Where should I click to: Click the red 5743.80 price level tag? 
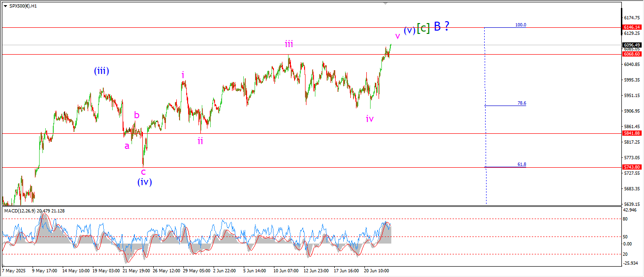(631, 167)
